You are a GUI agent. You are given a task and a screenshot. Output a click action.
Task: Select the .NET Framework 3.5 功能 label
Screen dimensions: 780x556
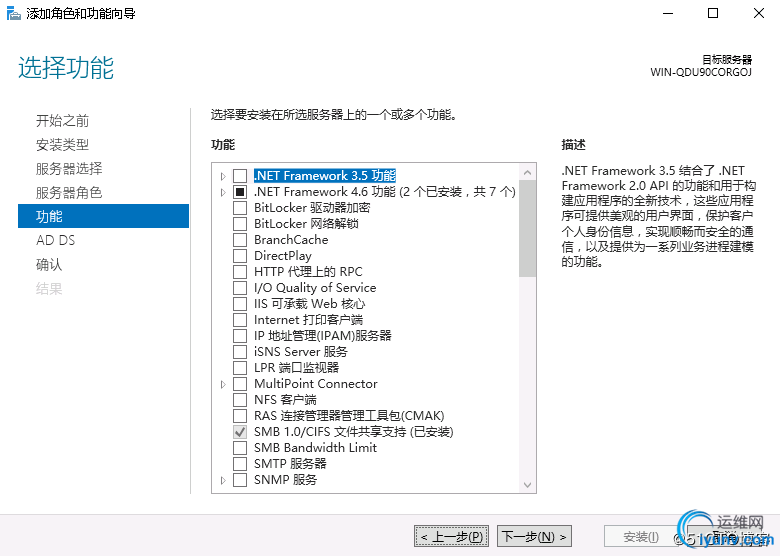(x=325, y=176)
